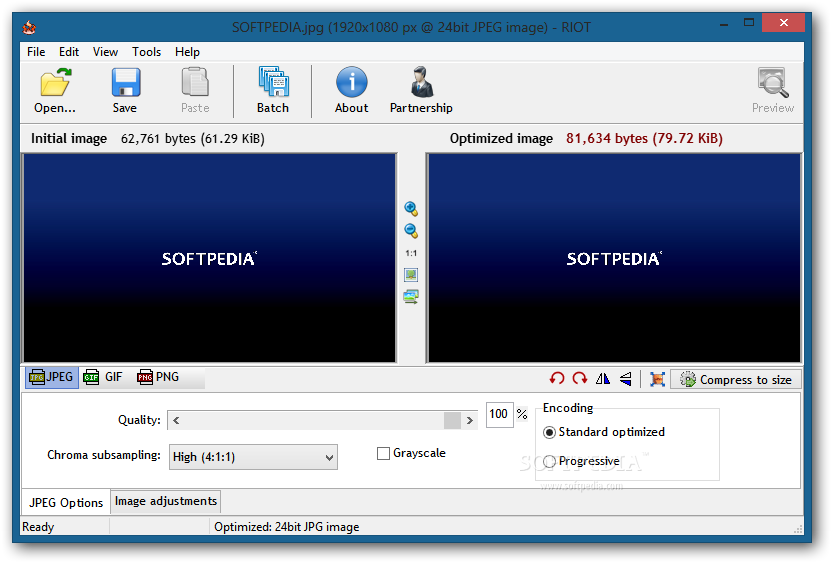832x563 pixels.
Task: Open Batch processing tool
Action: 273,90
